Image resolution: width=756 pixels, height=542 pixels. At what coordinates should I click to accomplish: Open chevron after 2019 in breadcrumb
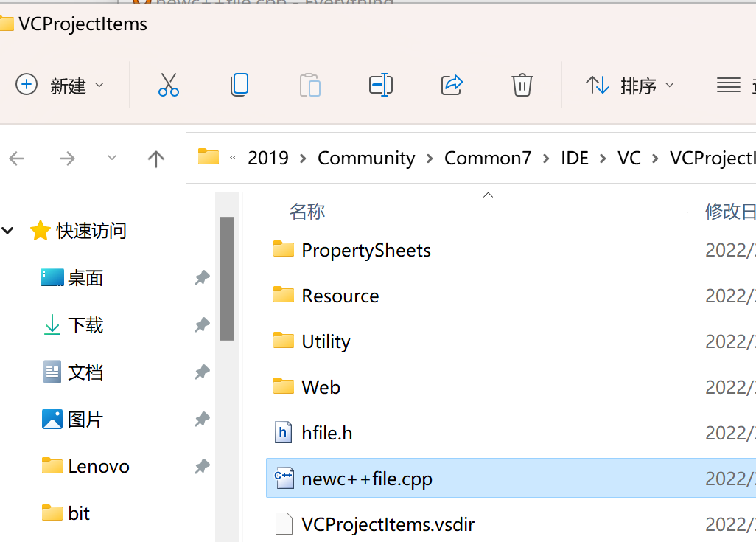[303, 159]
